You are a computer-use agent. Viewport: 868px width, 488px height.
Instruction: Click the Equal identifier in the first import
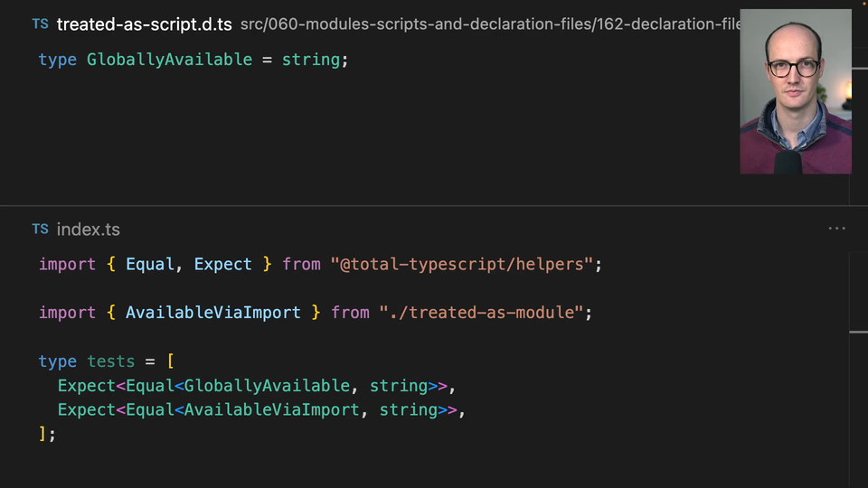[x=149, y=264]
